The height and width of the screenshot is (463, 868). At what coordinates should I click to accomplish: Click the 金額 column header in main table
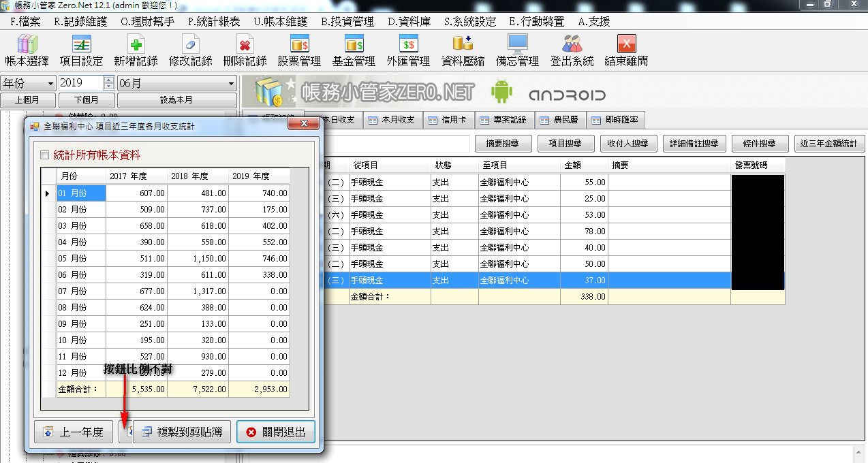(584, 165)
